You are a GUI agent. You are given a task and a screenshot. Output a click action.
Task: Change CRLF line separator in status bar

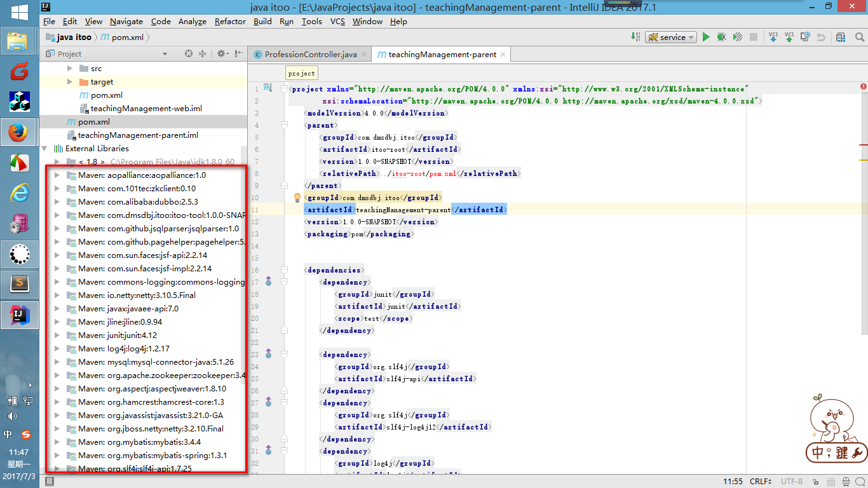pos(761,482)
